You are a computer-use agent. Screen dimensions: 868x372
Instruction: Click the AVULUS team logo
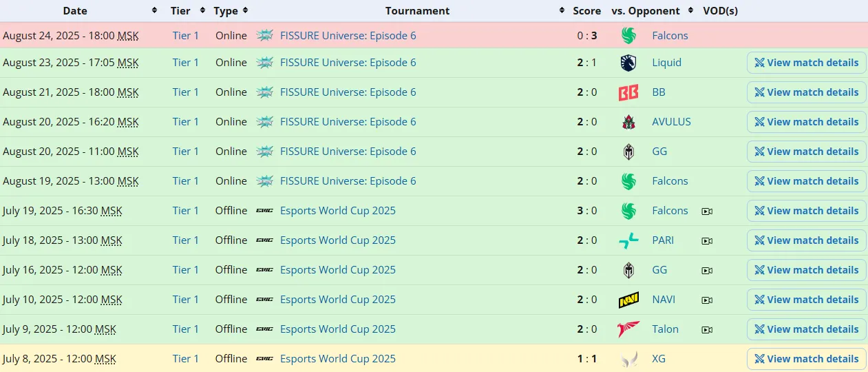628,122
